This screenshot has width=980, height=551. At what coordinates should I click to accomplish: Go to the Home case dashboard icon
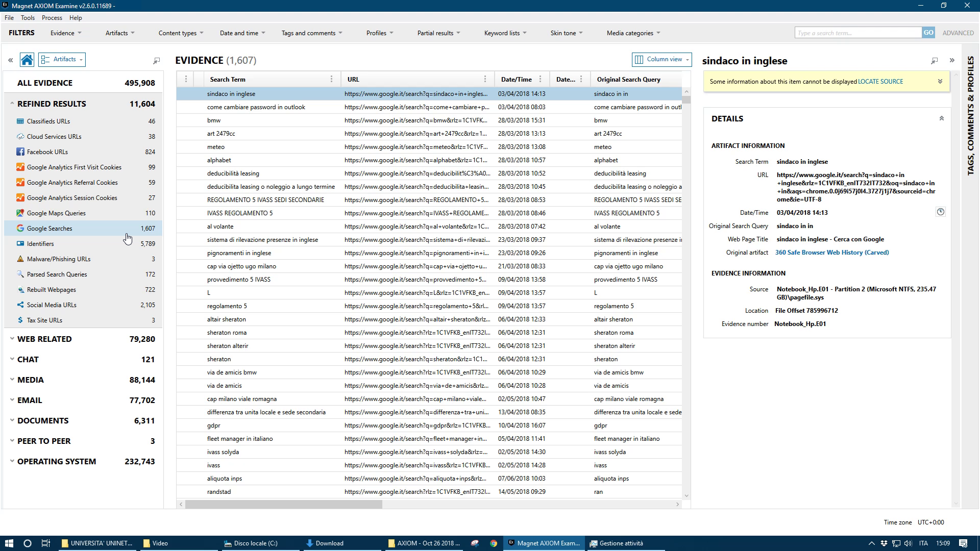click(27, 60)
